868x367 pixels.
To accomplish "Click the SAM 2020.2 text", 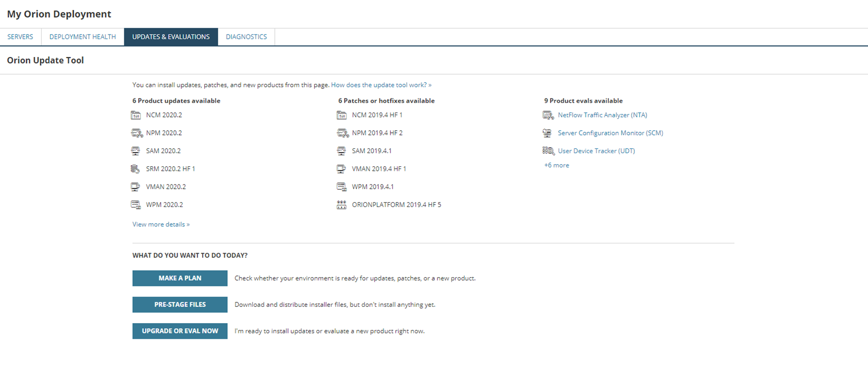I will coord(164,151).
